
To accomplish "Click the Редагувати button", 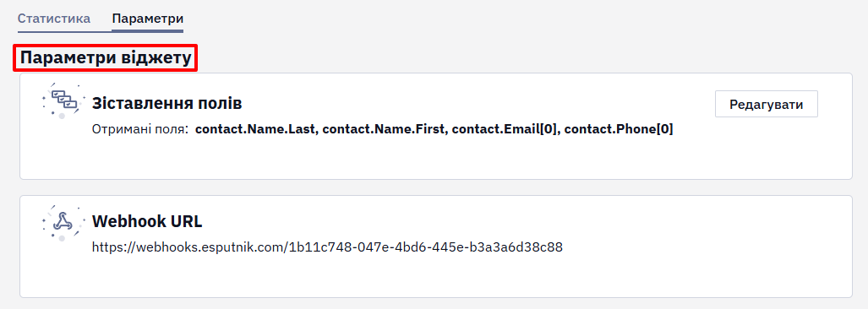I will pos(766,104).
